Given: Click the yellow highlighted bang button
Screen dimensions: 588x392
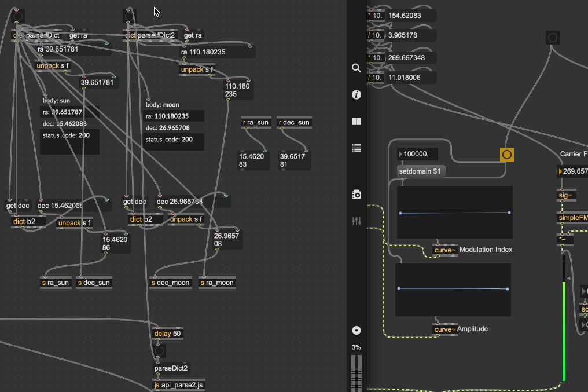Looking at the screenshot, I should 506,155.
